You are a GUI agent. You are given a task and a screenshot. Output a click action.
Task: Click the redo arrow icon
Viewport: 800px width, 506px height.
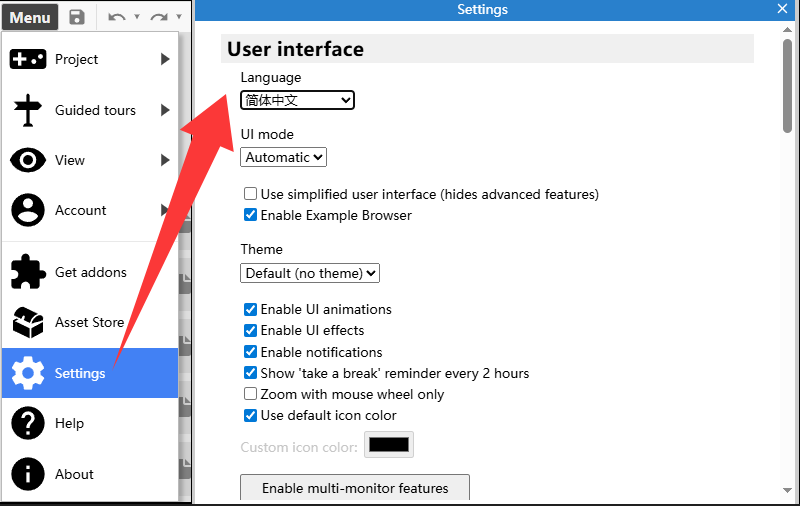point(159,17)
